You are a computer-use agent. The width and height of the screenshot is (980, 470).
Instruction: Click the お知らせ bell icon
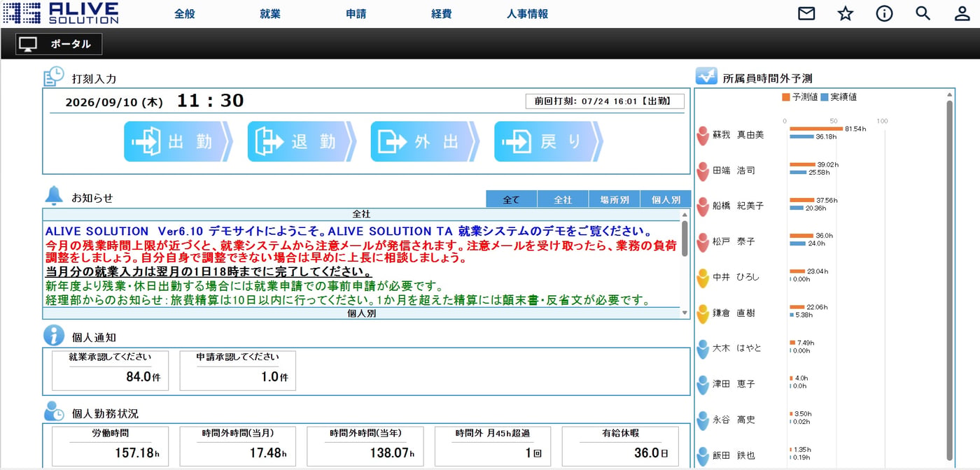click(x=54, y=196)
